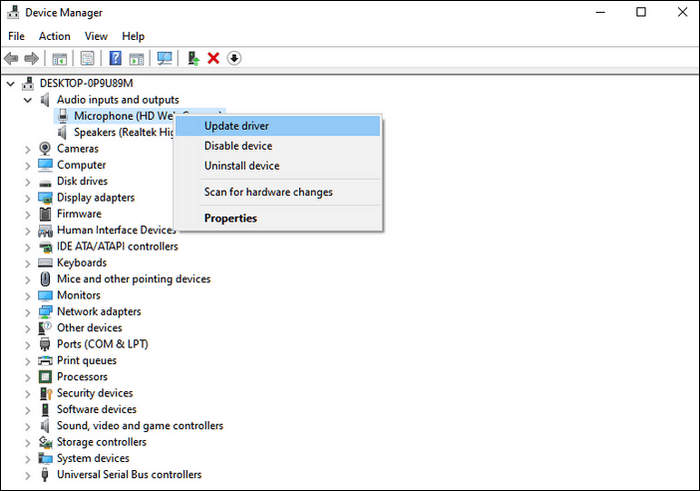
Task: Click the Disk drives icon
Action: [x=45, y=183]
